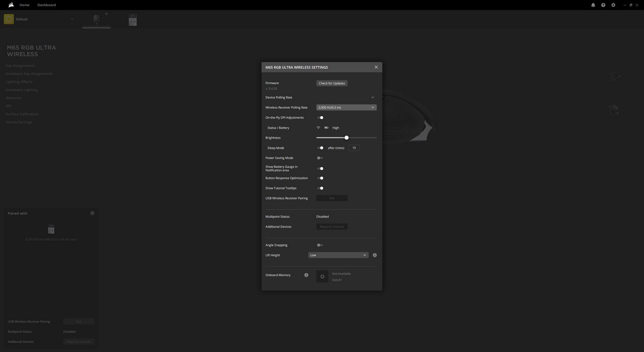Toggle On-the-Fly DPI Adjustments

320,118
